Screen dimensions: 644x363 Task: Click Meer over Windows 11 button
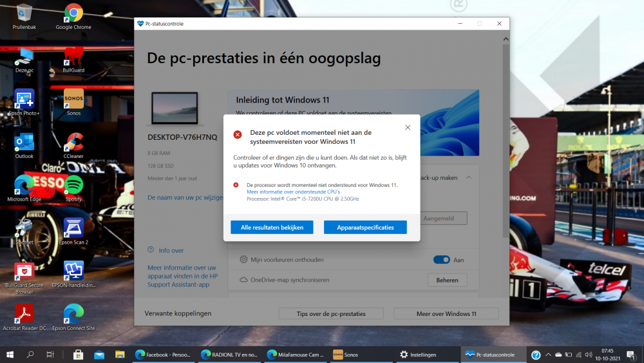pyautogui.click(x=446, y=313)
